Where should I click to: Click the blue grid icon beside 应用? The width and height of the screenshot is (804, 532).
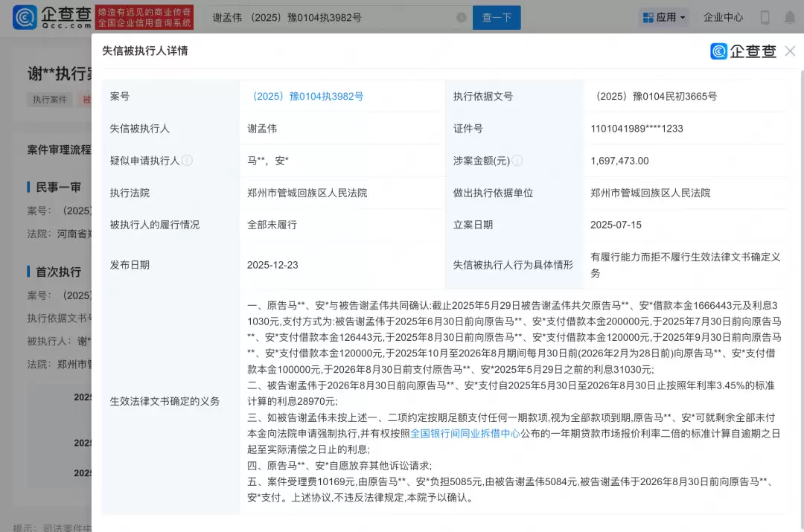click(x=648, y=17)
